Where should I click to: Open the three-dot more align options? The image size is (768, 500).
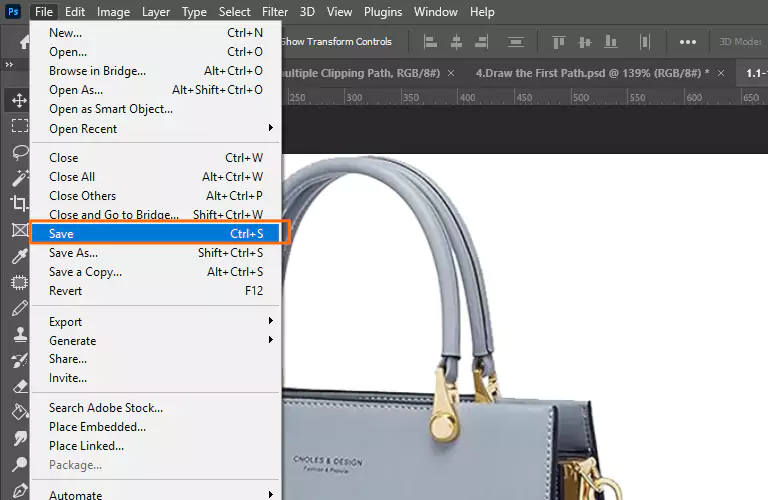coord(688,42)
